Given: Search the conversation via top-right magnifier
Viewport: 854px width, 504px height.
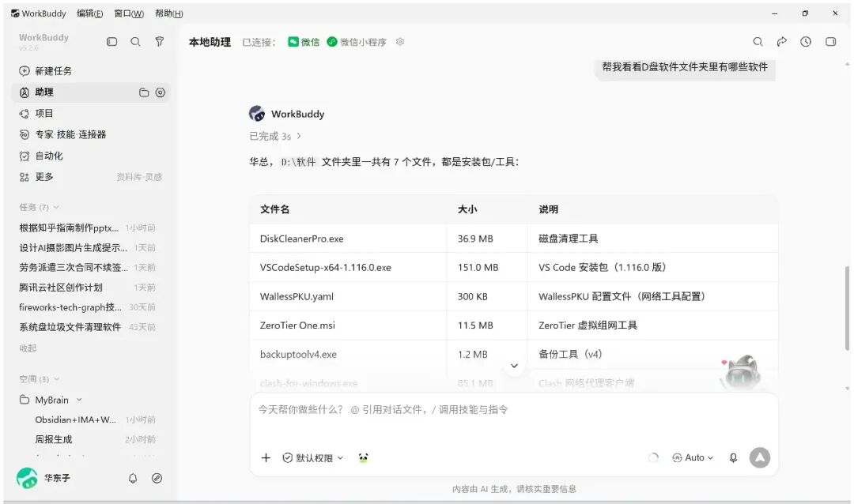Looking at the screenshot, I should [758, 41].
